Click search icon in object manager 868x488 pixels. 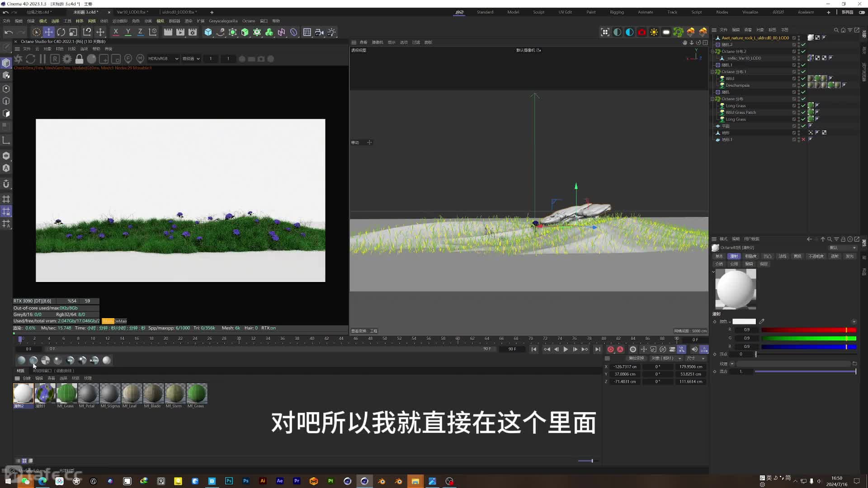(x=836, y=30)
